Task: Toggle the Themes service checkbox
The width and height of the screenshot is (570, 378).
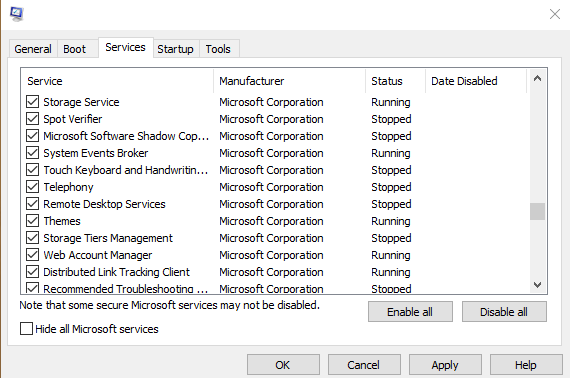Action: (x=32, y=221)
